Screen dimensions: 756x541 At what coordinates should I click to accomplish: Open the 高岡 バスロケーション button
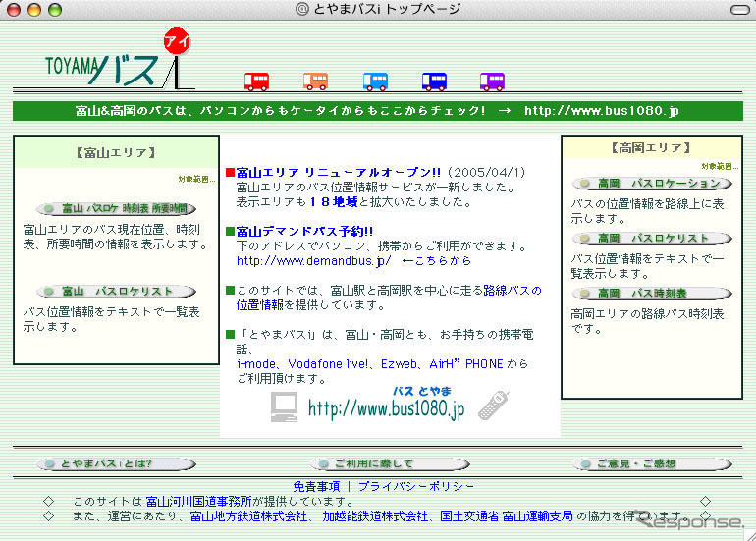652,184
